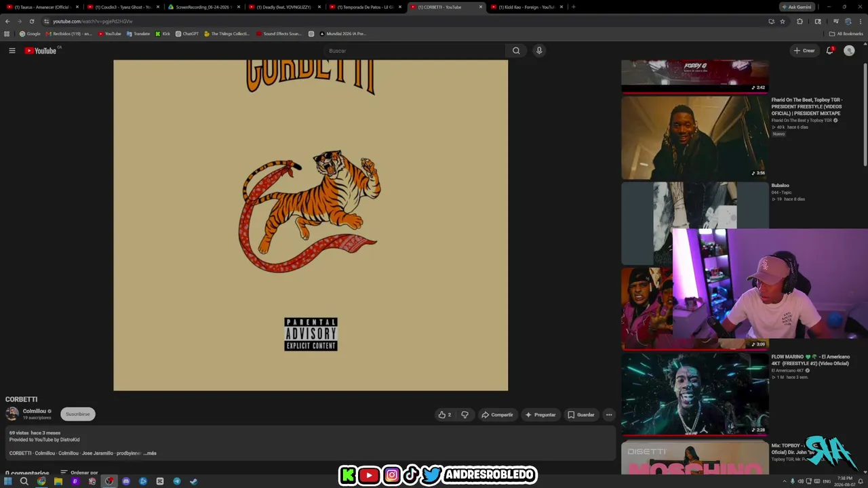Save the video with Guardar
This screenshot has width=868, height=488.
point(581,415)
